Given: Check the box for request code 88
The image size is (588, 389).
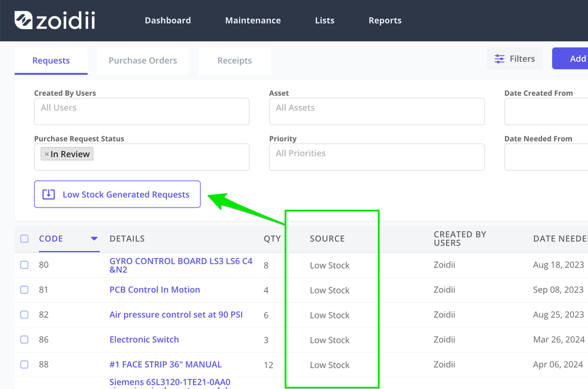Looking at the screenshot, I should [24, 365].
